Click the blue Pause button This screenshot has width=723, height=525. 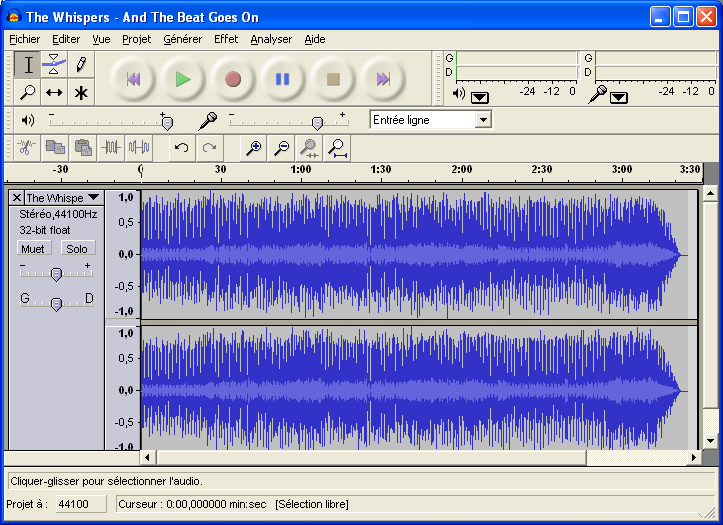[283, 79]
